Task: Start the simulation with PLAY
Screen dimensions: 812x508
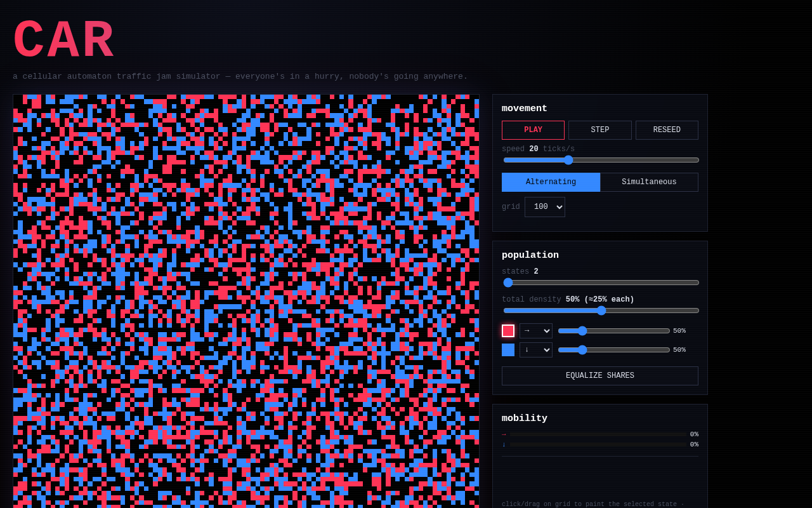Action: tap(533, 130)
